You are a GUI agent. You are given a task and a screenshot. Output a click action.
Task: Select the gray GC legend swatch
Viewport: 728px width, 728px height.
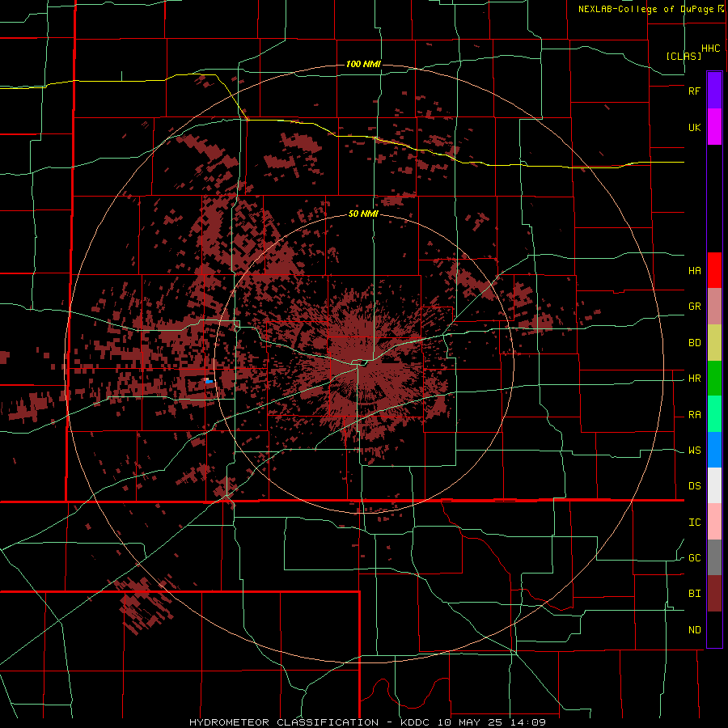714,557
